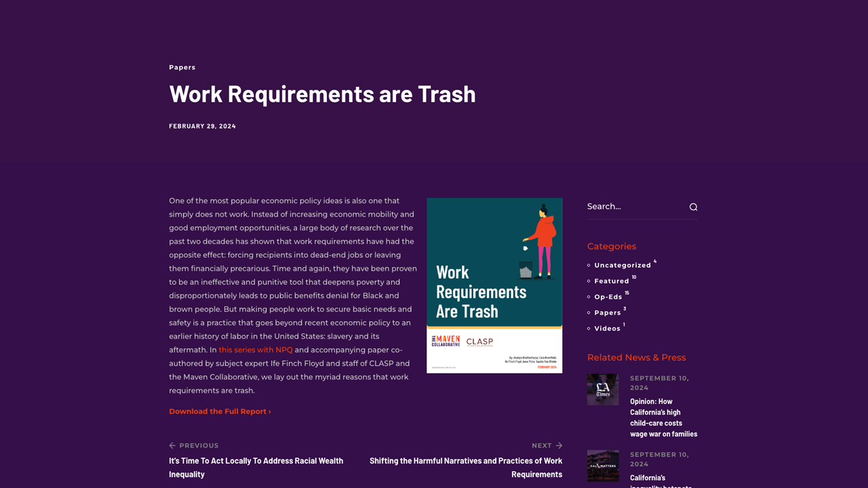Image resolution: width=868 pixels, height=488 pixels.
Task: Focus the Search input field
Action: 635,207
